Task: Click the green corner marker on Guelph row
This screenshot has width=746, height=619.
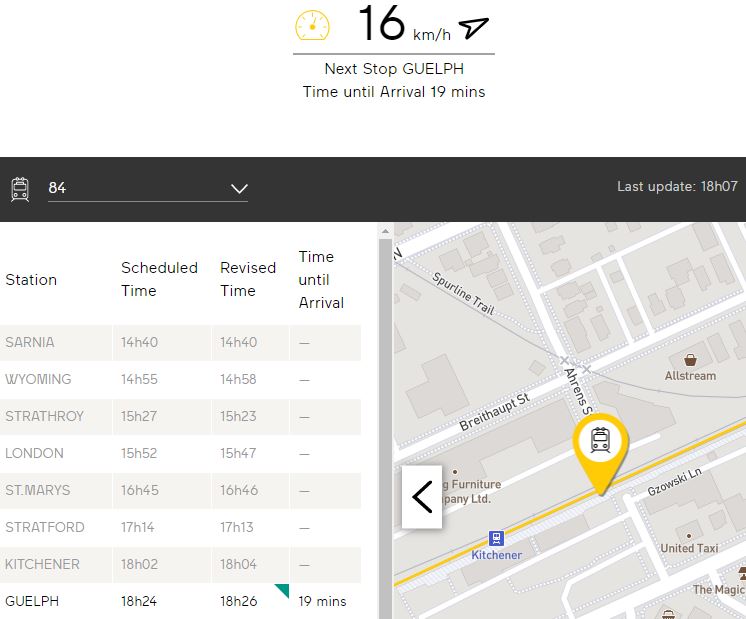Action: (x=282, y=590)
